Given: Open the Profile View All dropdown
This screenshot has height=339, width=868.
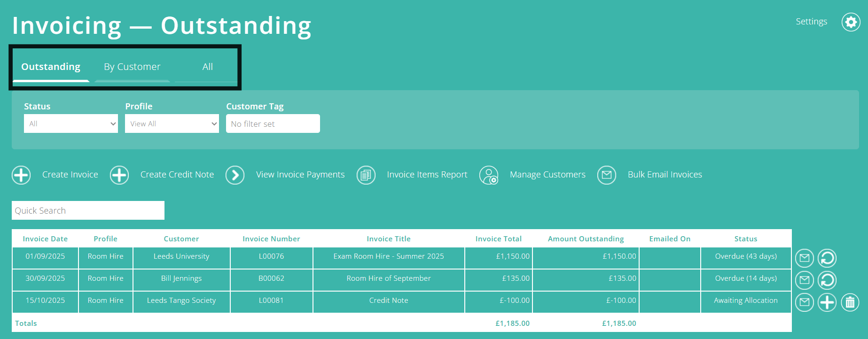Looking at the screenshot, I should click(x=172, y=123).
